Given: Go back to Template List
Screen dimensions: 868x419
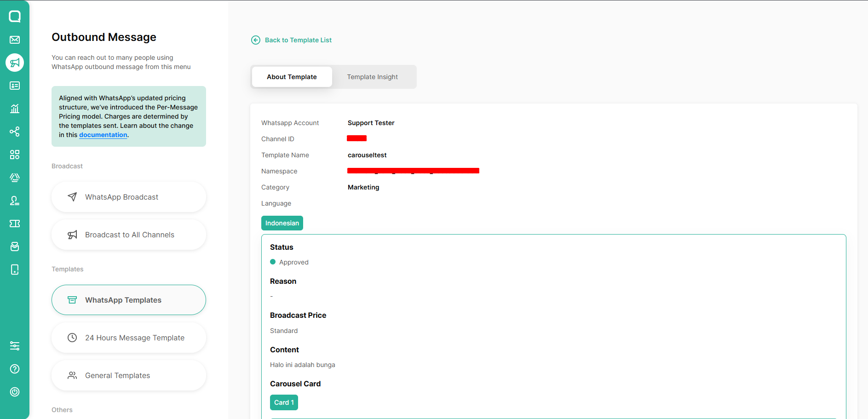Looking at the screenshot, I should [298, 40].
